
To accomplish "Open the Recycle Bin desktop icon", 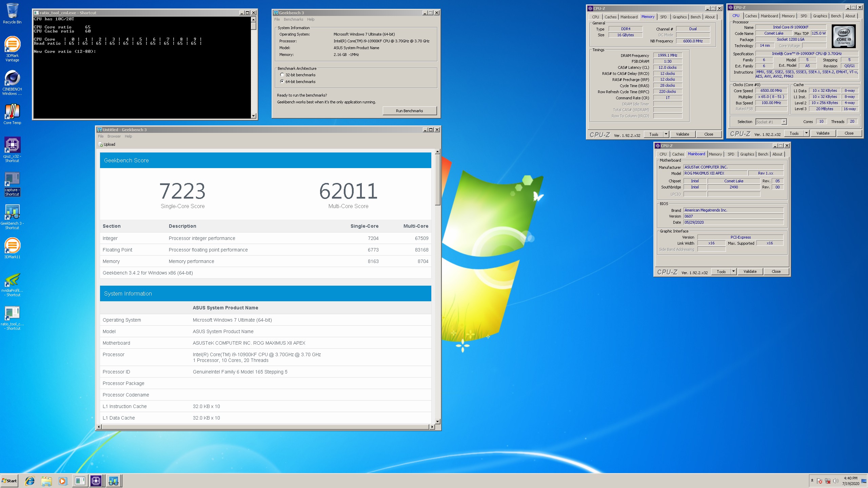I will [x=12, y=14].
